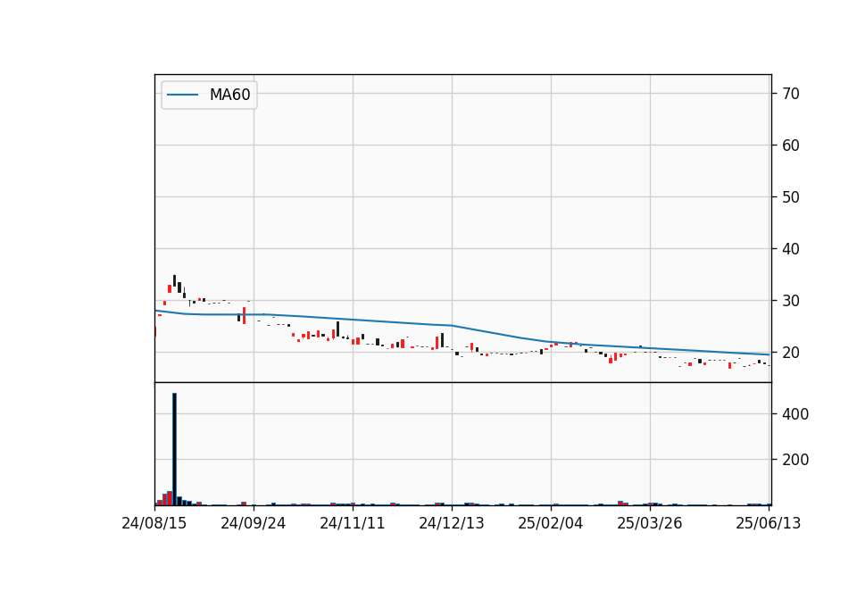This screenshot has height=616, width=857.
Task: Click the price axis label 20
Action: click(790, 353)
